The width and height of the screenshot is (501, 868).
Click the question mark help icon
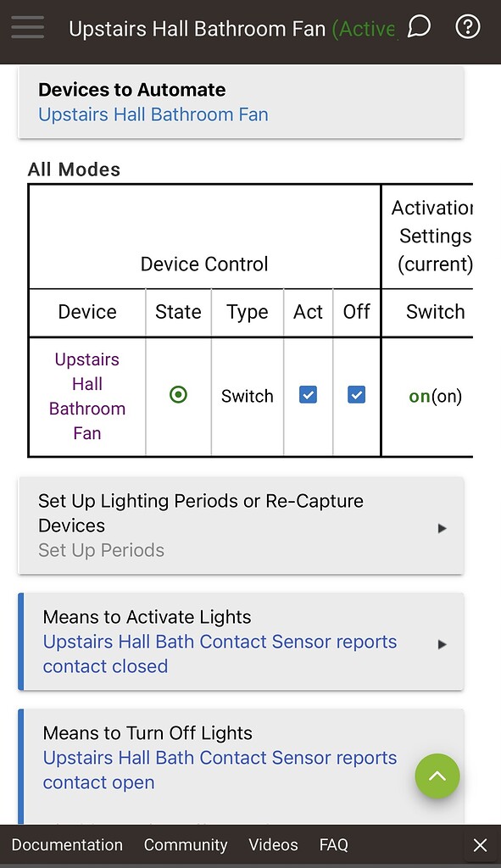tap(467, 26)
